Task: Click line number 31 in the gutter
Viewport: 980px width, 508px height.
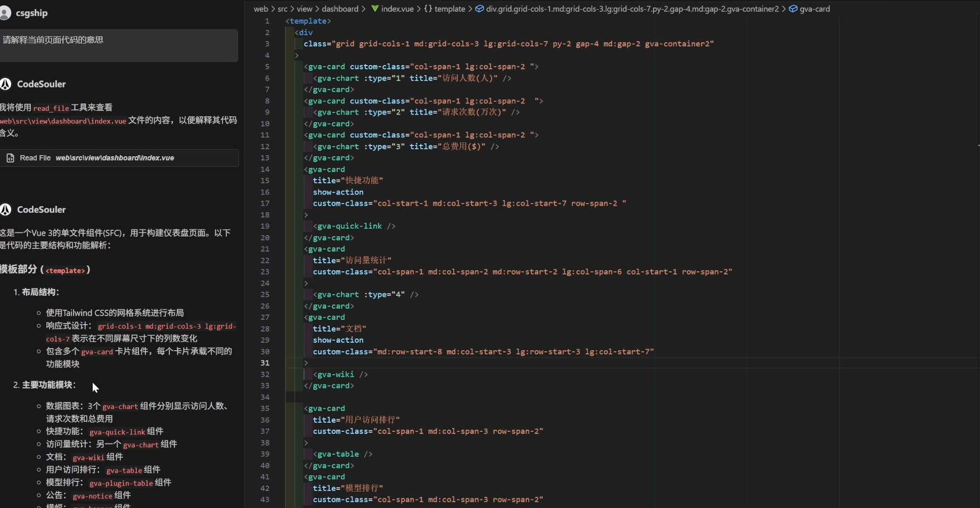Action: 265,363
